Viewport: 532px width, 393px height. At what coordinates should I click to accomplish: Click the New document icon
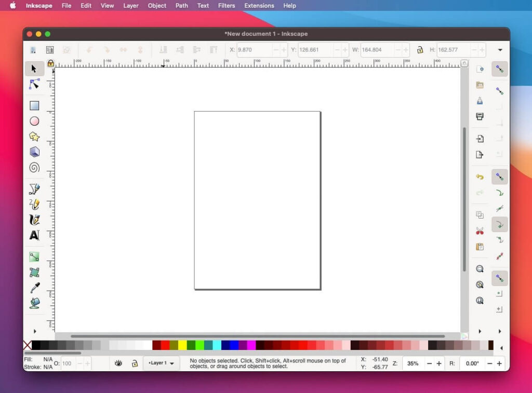480,69
